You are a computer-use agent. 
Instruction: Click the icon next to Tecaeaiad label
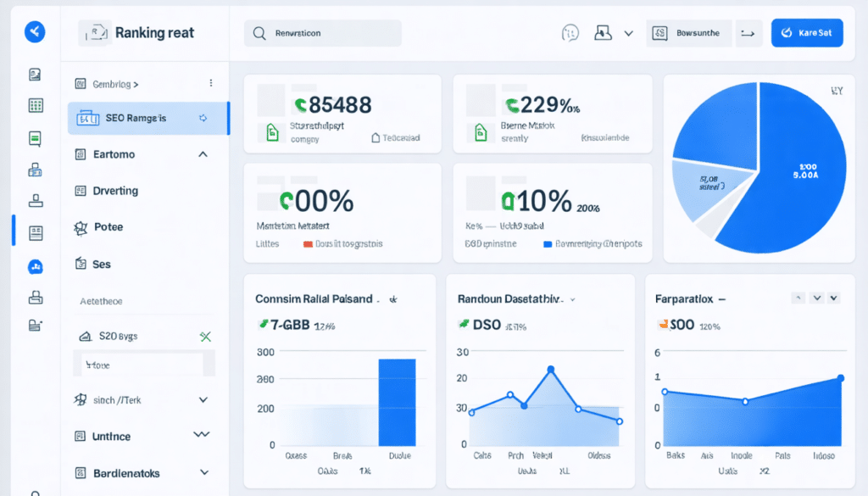[x=376, y=138]
